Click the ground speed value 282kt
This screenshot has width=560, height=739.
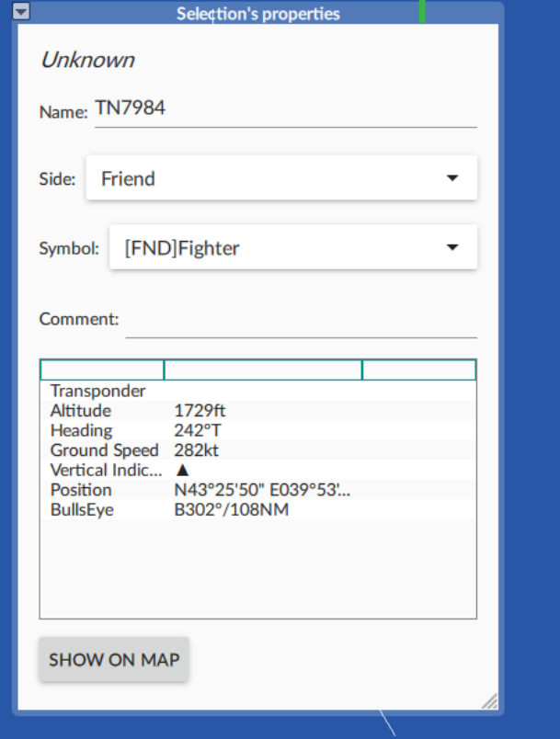[196, 450]
